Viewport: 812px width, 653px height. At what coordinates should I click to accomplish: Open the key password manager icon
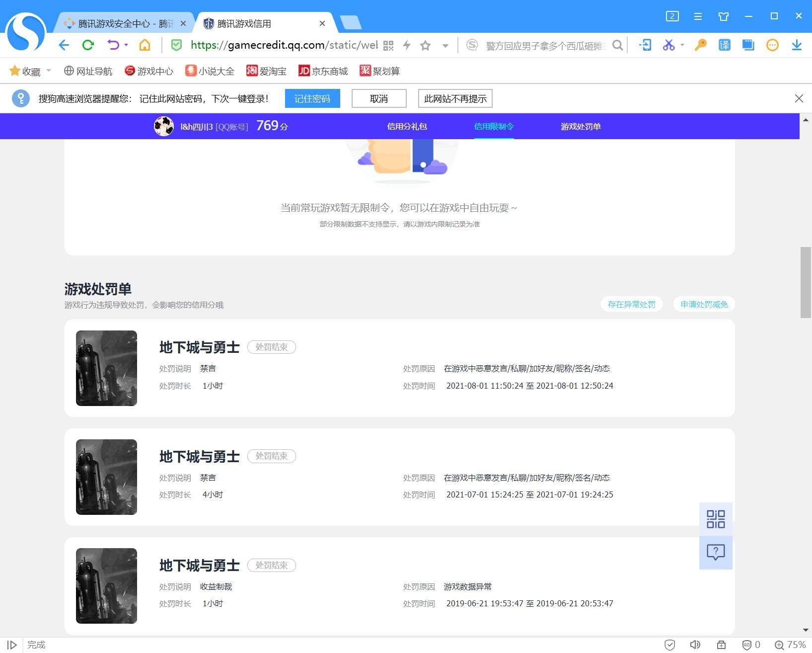tap(700, 45)
